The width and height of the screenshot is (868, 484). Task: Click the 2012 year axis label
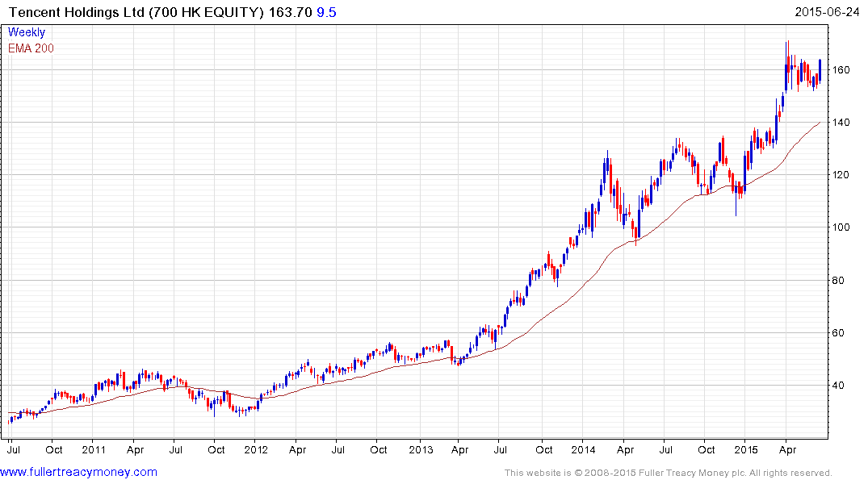(x=256, y=449)
